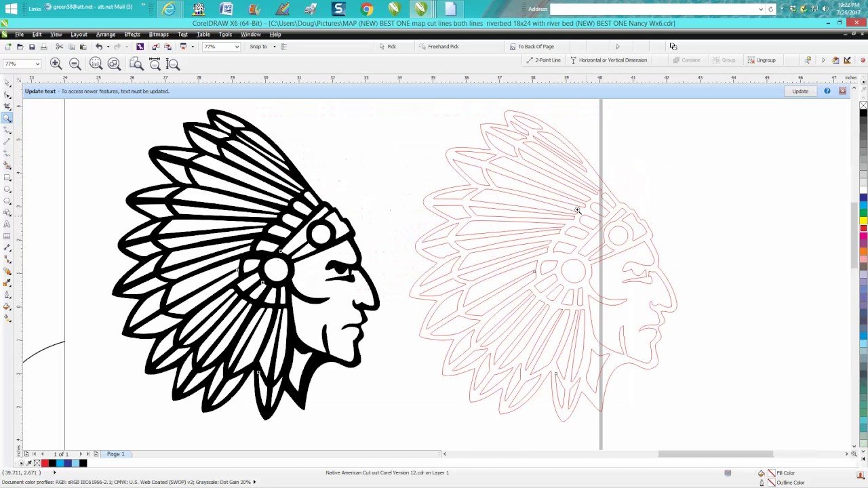The width and height of the screenshot is (868, 488).
Task: Click the Save floppy disk icon
Action: pos(32,47)
